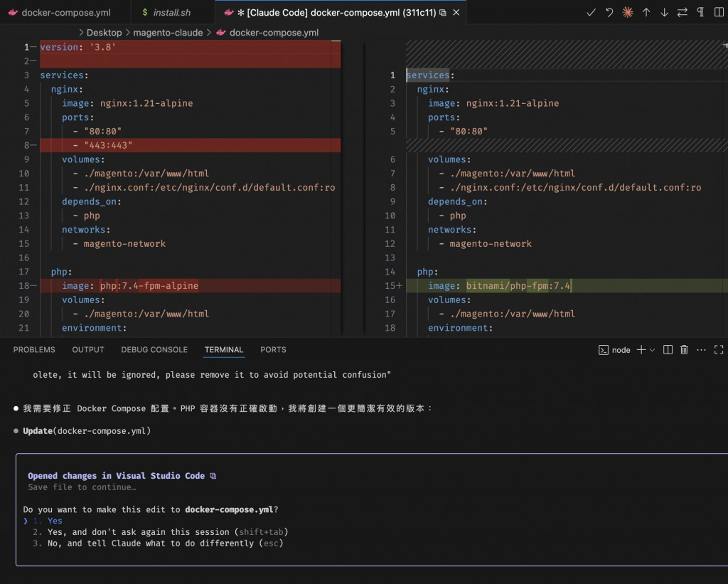
Task: Click the added bitnami/php-fpm:7.4 image line
Action: [567, 286]
